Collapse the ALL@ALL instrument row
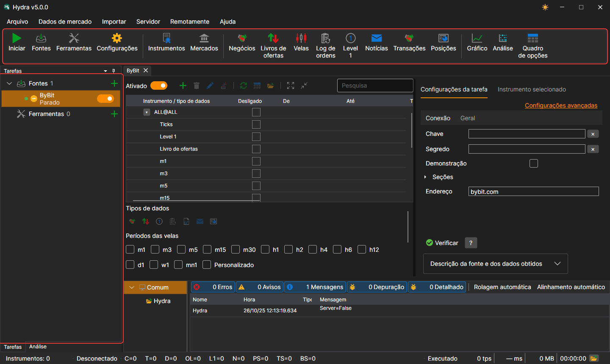610x364 pixels. point(147,112)
